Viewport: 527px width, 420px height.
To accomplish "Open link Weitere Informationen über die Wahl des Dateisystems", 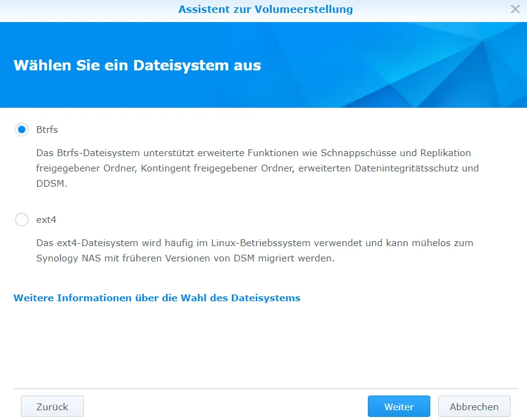I will point(157,298).
